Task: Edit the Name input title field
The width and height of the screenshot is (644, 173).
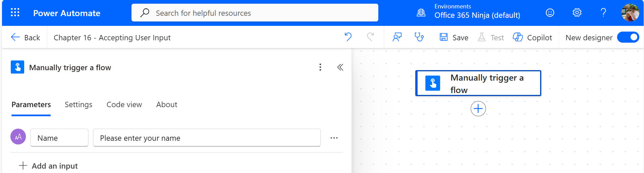Action: [x=59, y=138]
